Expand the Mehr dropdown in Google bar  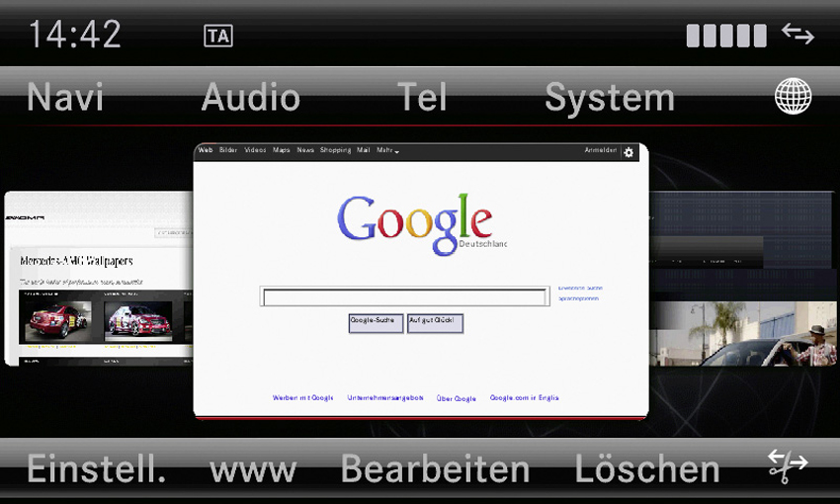coord(387,150)
